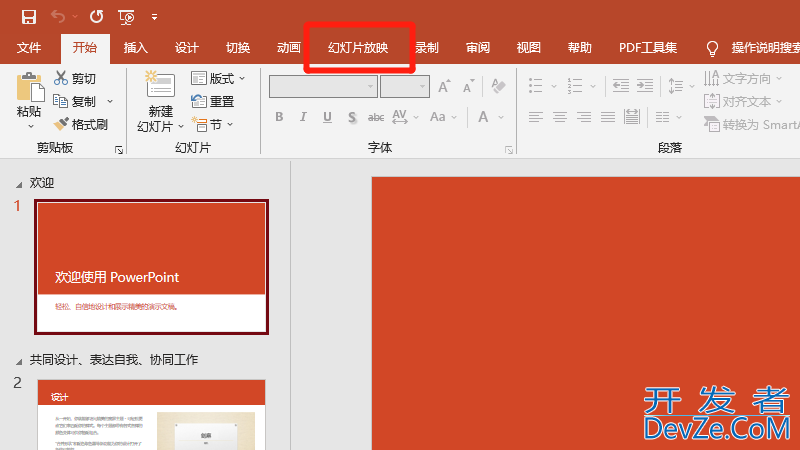Switch to the 设计 (Design) tab
Screen dimensions: 800x450
[187, 48]
